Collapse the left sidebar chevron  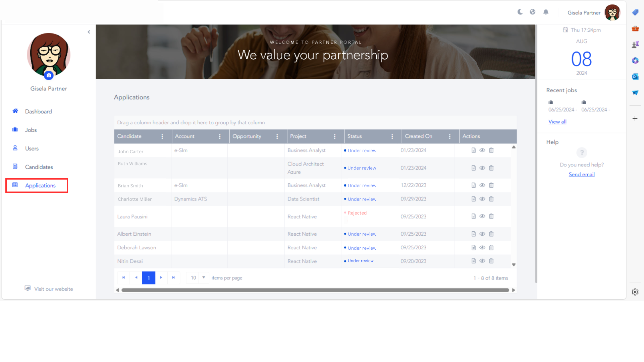(89, 32)
